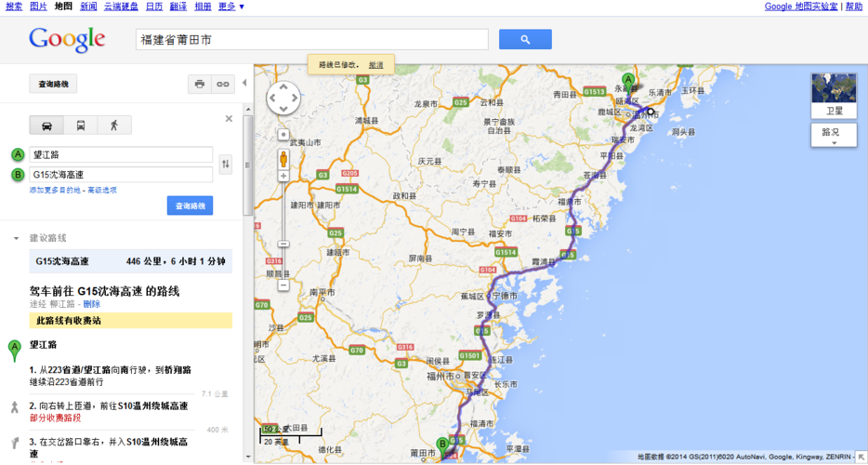Open 日历 in the top bar
This screenshot has height=465, width=868.
tap(154, 7)
